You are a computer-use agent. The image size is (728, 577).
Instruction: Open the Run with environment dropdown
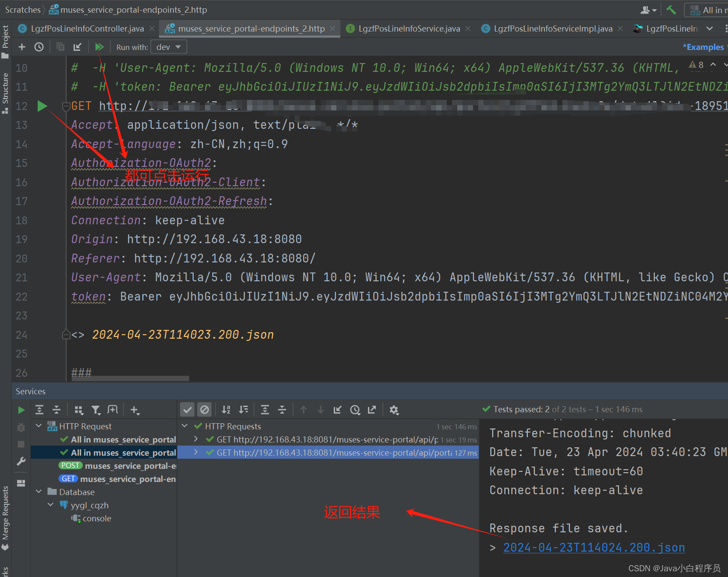pos(169,47)
